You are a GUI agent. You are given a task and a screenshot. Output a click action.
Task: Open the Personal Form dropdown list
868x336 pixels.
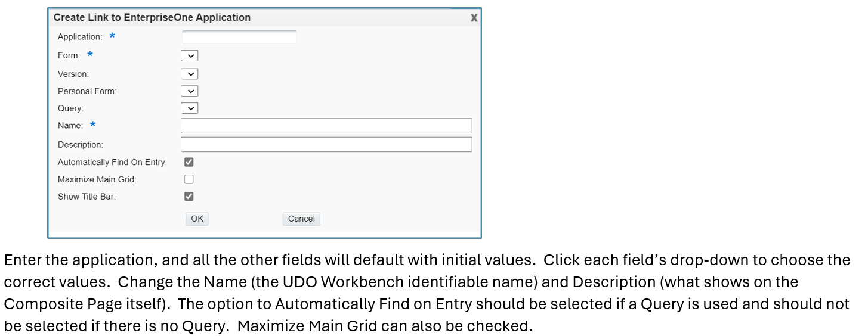190,92
